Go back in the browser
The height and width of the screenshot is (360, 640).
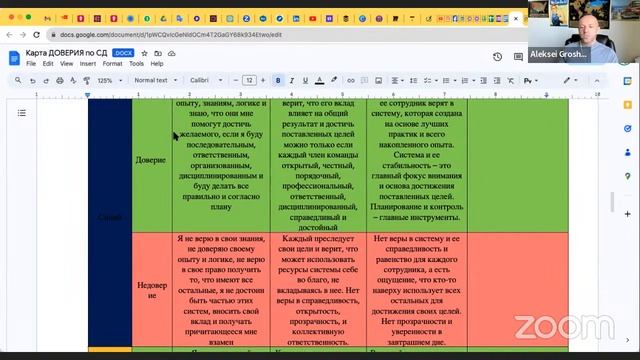9,35
